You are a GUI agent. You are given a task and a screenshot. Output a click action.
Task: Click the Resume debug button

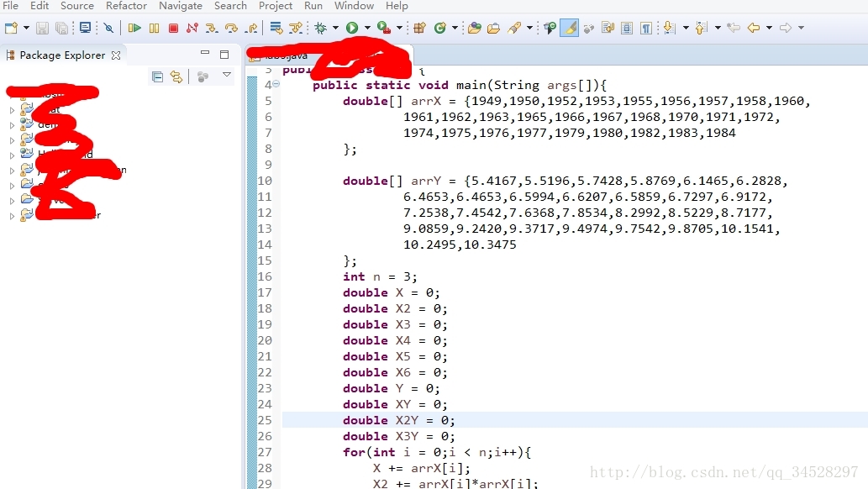(x=134, y=28)
